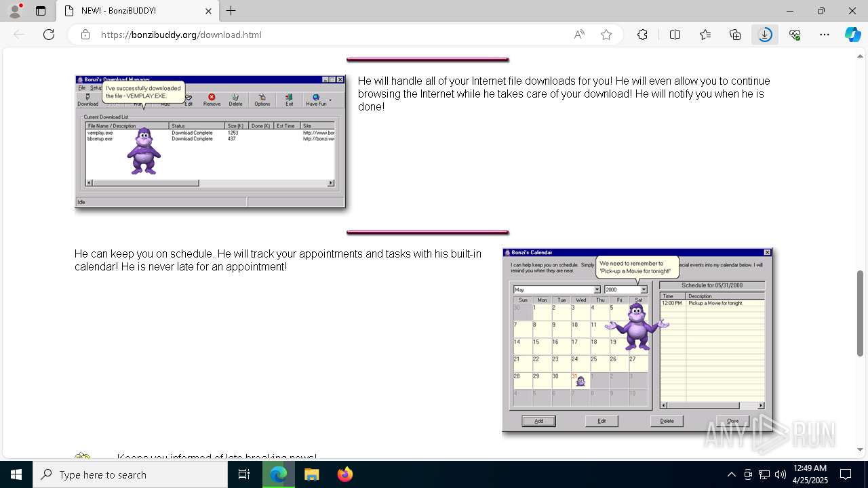Viewport: 868px width, 488px height.
Task: Show hidden system tray icons
Action: 731,474
